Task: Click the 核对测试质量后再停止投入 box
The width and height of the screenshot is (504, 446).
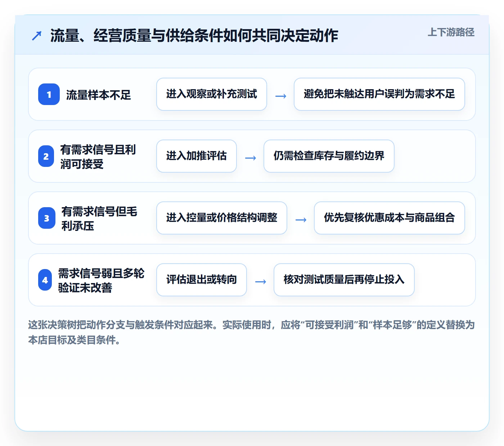Action: pos(344,280)
